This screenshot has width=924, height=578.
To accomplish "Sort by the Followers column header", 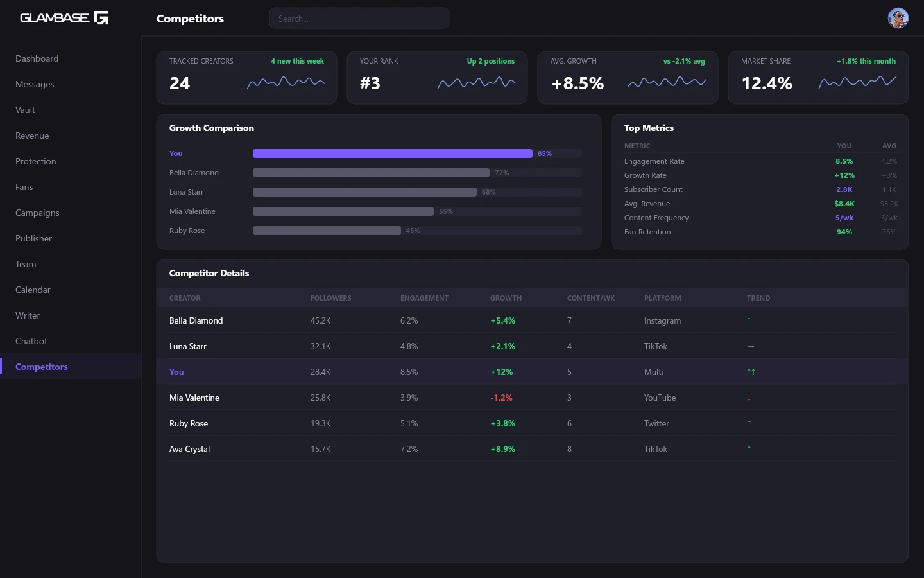I will click(330, 298).
